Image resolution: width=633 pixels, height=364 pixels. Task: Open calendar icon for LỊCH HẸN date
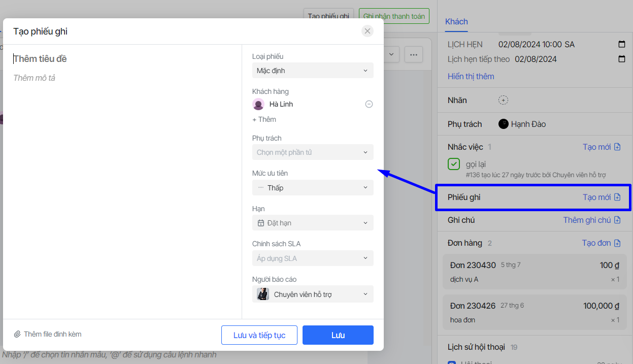tap(622, 45)
